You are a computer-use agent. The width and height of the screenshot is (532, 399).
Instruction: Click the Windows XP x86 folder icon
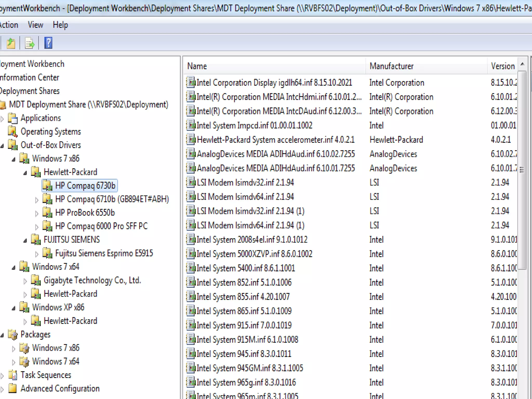24,308
